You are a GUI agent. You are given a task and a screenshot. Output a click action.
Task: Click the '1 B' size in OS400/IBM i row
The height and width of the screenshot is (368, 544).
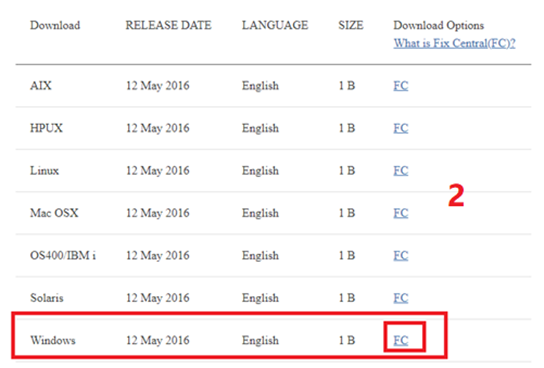(x=347, y=255)
